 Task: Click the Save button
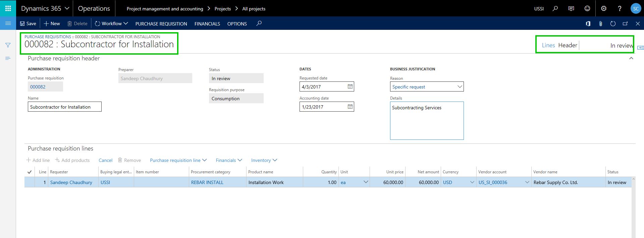(28, 23)
